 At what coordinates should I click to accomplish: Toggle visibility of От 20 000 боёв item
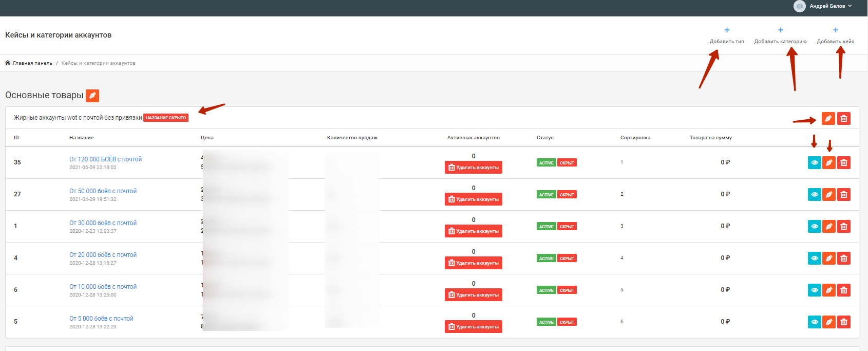[814, 258]
